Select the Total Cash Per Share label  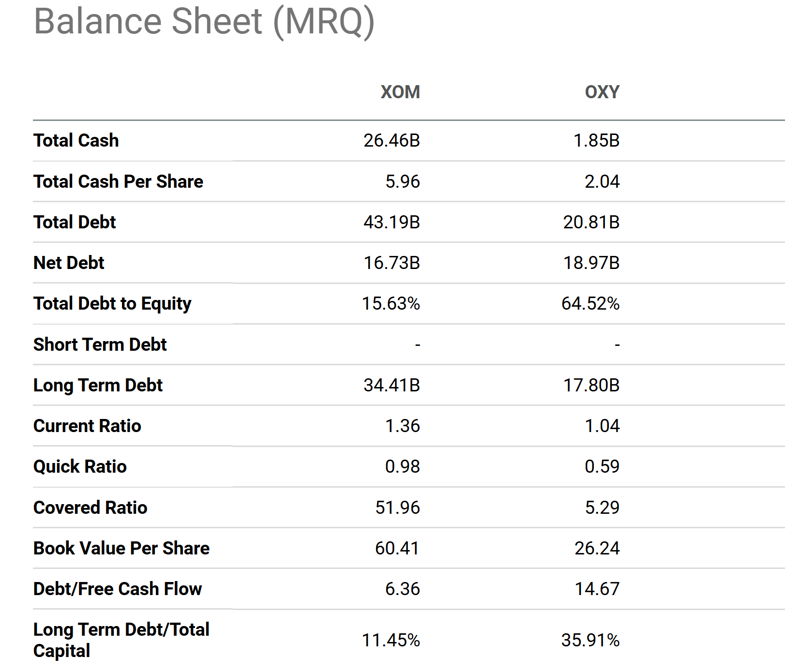(x=118, y=181)
